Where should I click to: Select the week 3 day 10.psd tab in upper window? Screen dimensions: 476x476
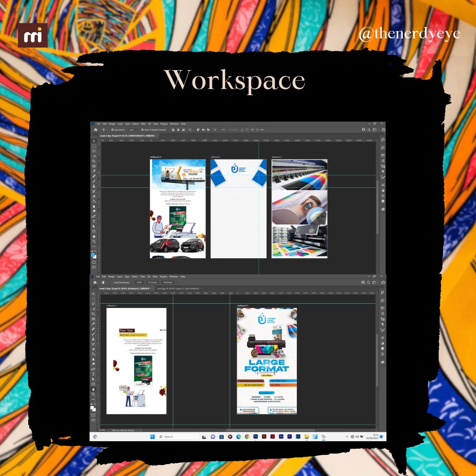pos(127,136)
